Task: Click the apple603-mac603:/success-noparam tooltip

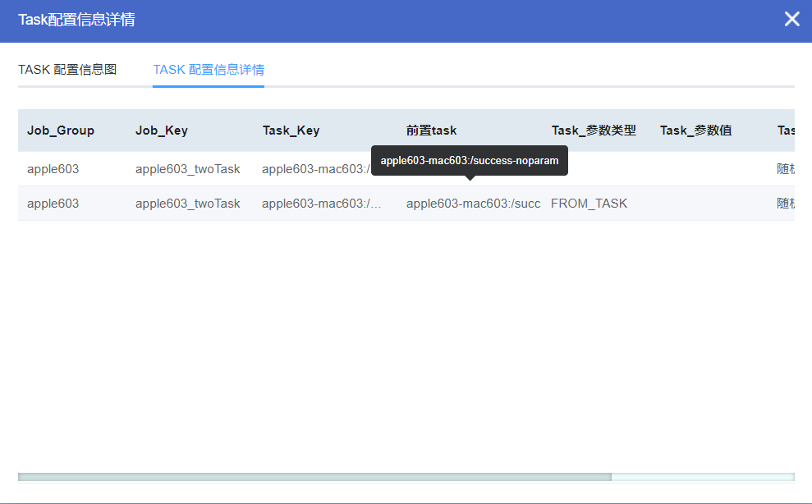Action: tap(470, 160)
